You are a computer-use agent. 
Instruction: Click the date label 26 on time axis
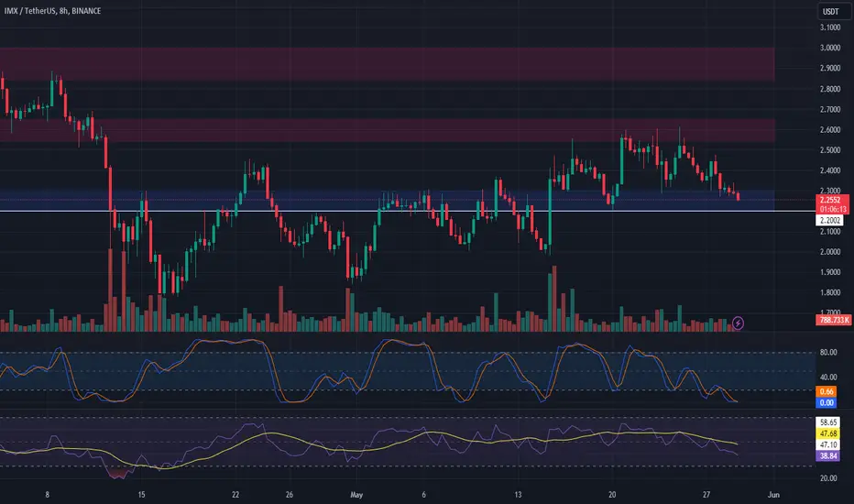pyautogui.click(x=290, y=495)
